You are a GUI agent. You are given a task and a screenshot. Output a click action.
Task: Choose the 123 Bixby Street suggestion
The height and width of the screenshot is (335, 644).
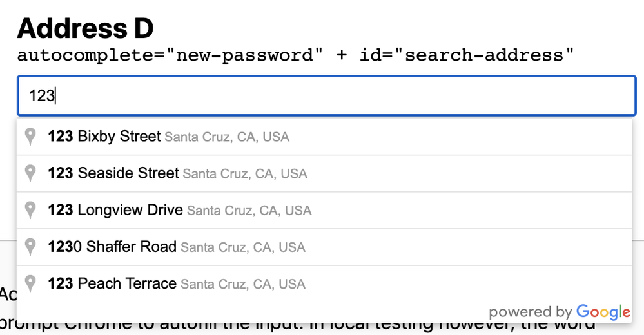click(104, 137)
